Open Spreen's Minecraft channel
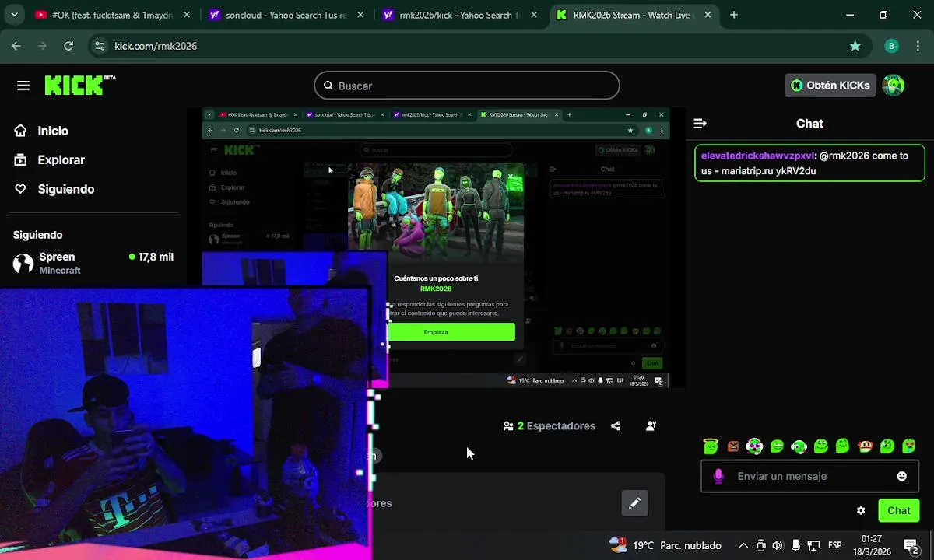Screen dimensions: 934x560 93,263
